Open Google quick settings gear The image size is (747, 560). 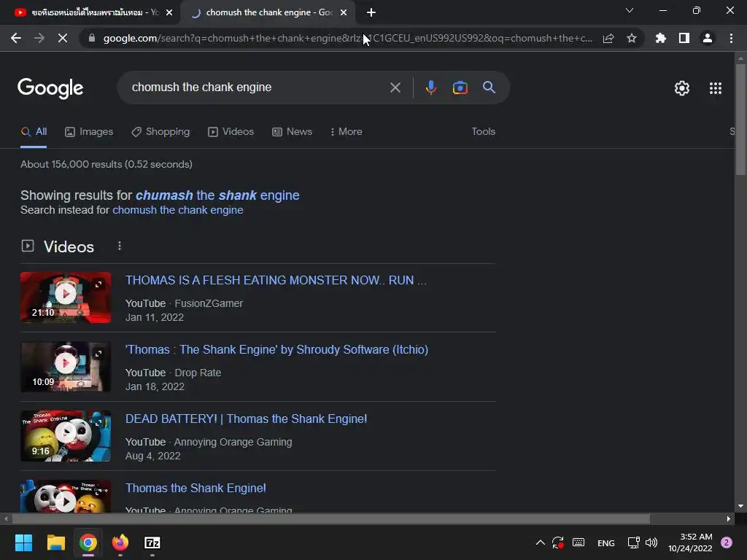(682, 88)
